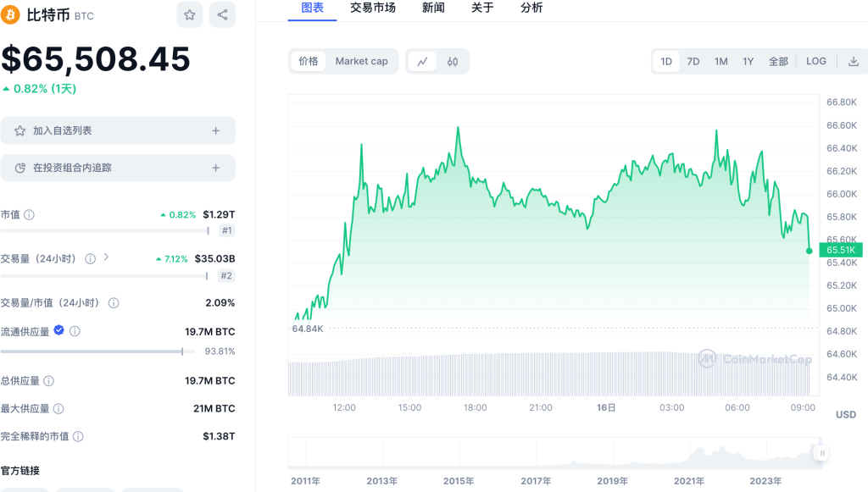Click the share icon beside Bitcoin title
Viewport: 868px width, 492px height.
point(222,14)
